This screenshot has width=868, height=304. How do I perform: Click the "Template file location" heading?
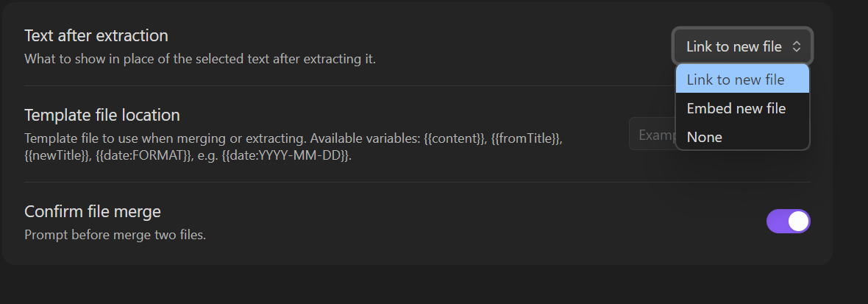click(102, 115)
